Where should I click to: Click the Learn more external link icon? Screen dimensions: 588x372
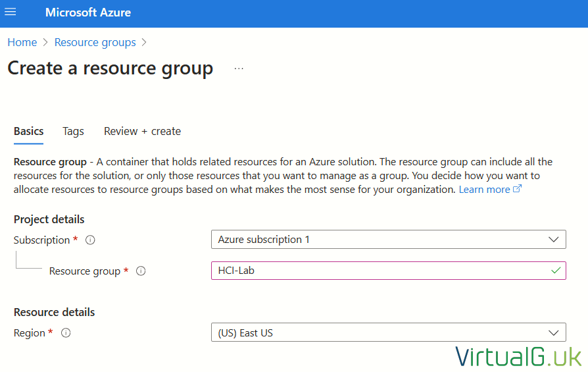coord(517,188)
